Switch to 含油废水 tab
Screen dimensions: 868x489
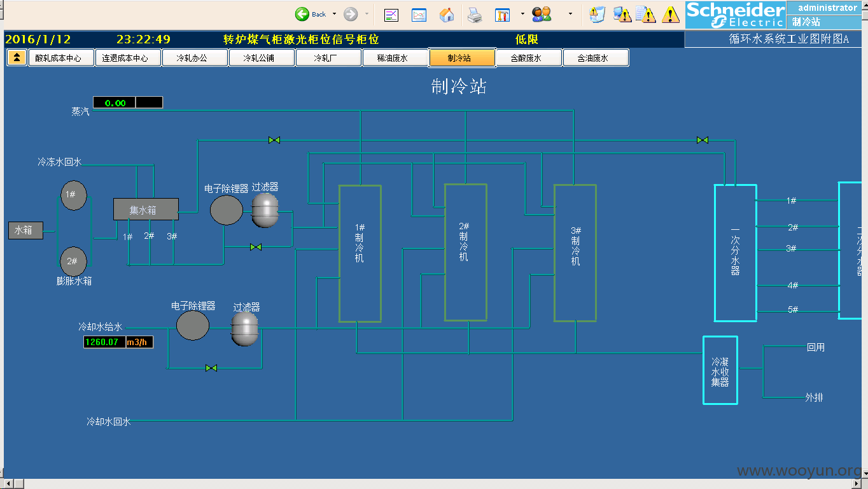tap(596, 58)
